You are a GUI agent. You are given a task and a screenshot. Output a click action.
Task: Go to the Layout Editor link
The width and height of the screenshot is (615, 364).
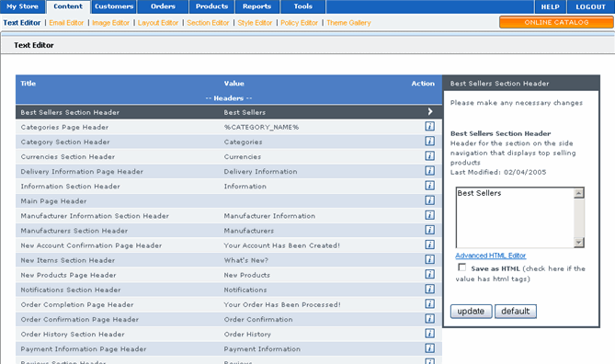158,23
